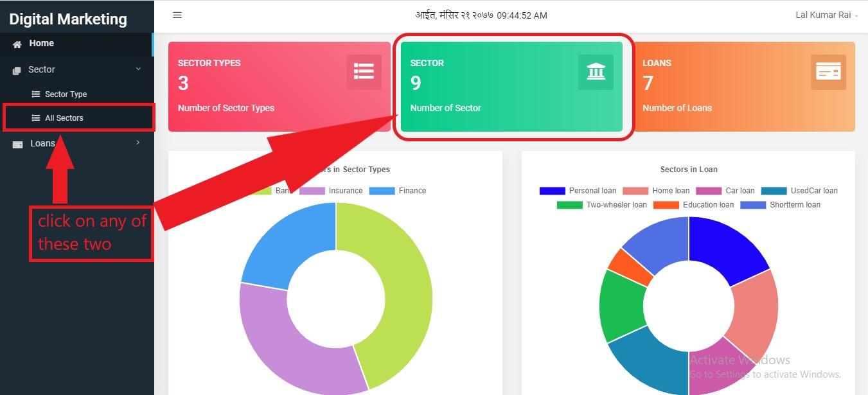Open Lal Kumar Rai user dropdown
868x395 pixels.
[826, 15]
